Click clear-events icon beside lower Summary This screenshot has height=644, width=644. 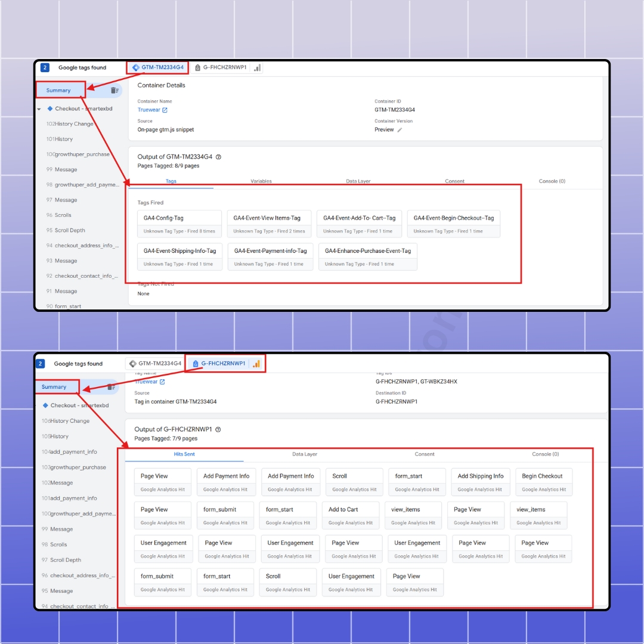[111, 387]
